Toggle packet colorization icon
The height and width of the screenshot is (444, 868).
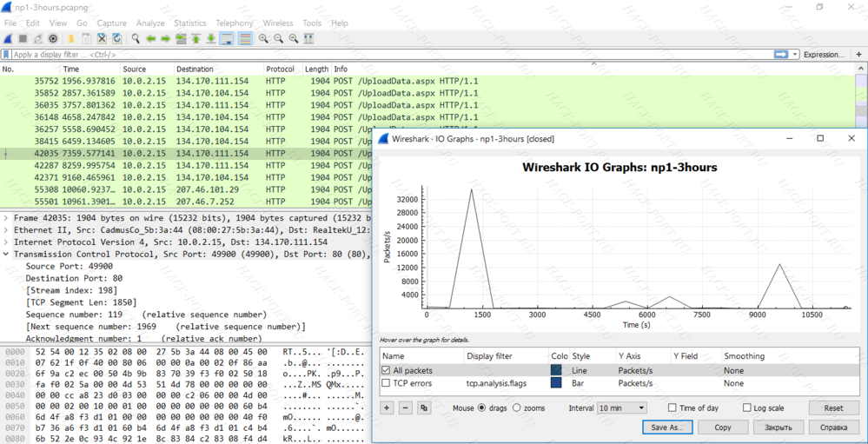tap(245, 39)
